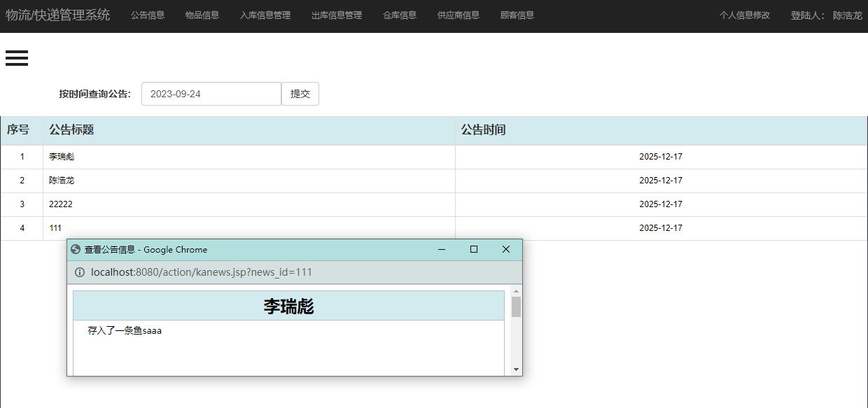
Task: Open the announcement titled 李瑞彪
Action: pyautogui.click(x=62, y=157)
